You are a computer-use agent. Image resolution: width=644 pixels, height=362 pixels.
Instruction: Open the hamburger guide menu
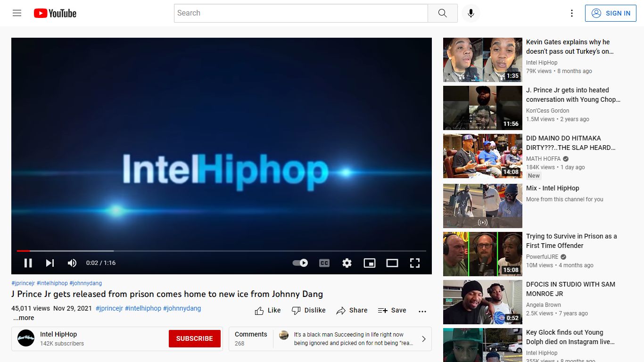pos(17,13)
